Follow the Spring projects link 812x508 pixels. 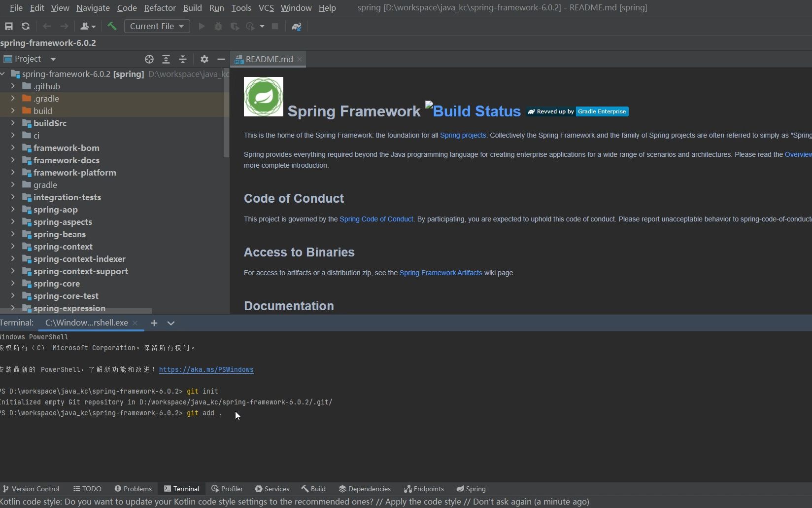click(x=463, y=135)
